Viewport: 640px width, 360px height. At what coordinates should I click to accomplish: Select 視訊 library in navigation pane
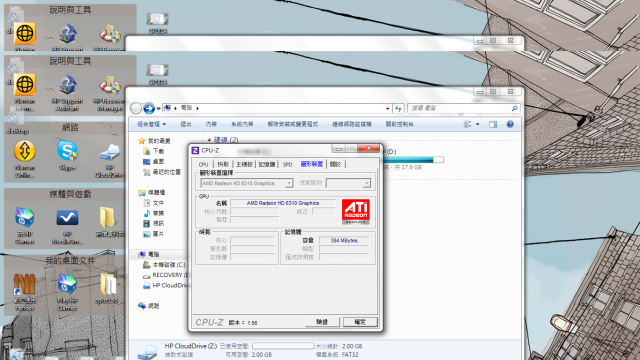point(158,223)
